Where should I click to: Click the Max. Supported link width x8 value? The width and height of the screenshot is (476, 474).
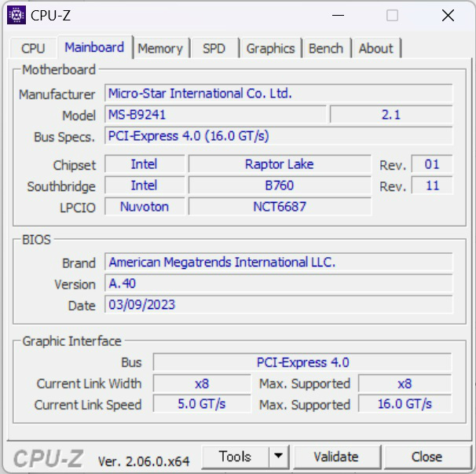405,384
